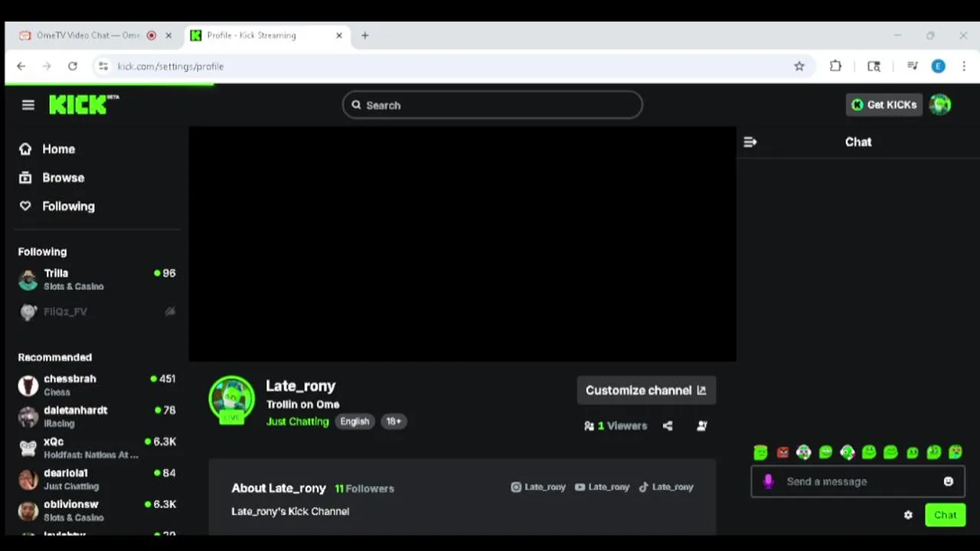Screen dimensions: 980x551
Task: Close the Profile - Kick Streaming tab
Action: [x=339, y=35]
